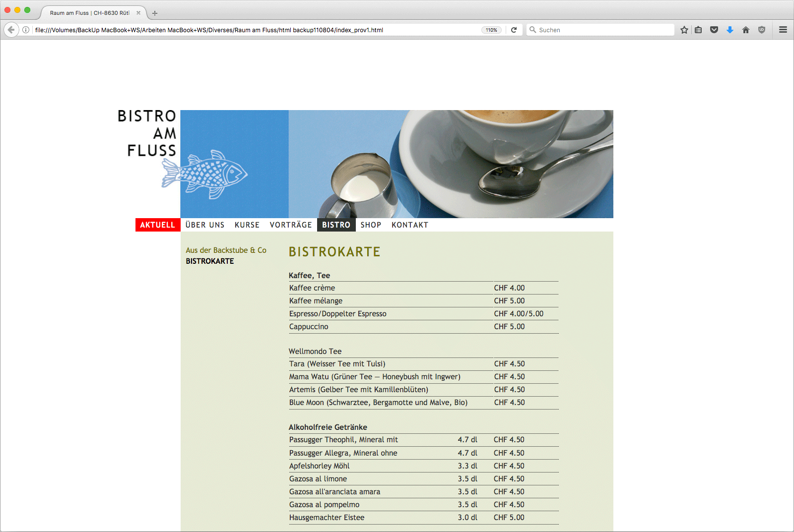The height and width of the screenshot is (532, 794).
Task: Select the Cappuccino row text
Action: tap(309, 327)
